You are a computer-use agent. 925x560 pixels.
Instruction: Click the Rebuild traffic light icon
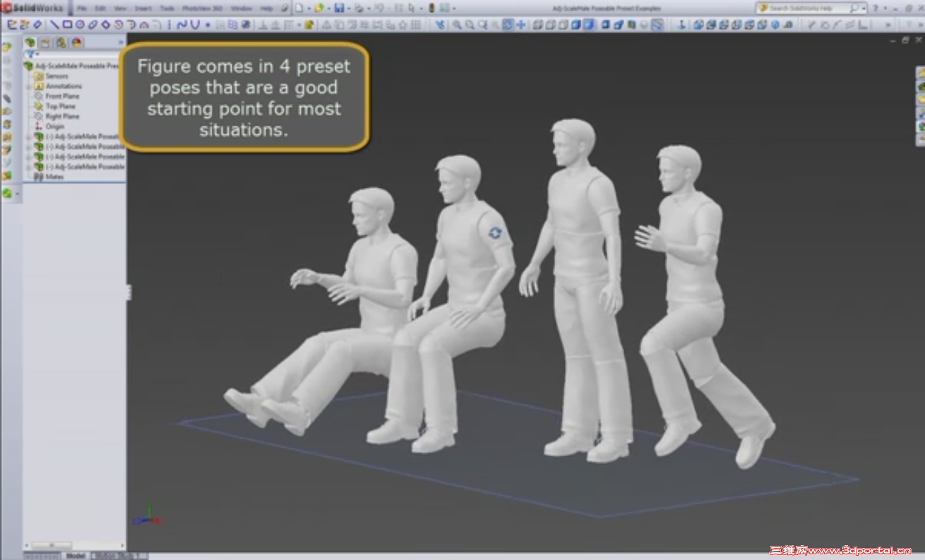click(431, 8)
